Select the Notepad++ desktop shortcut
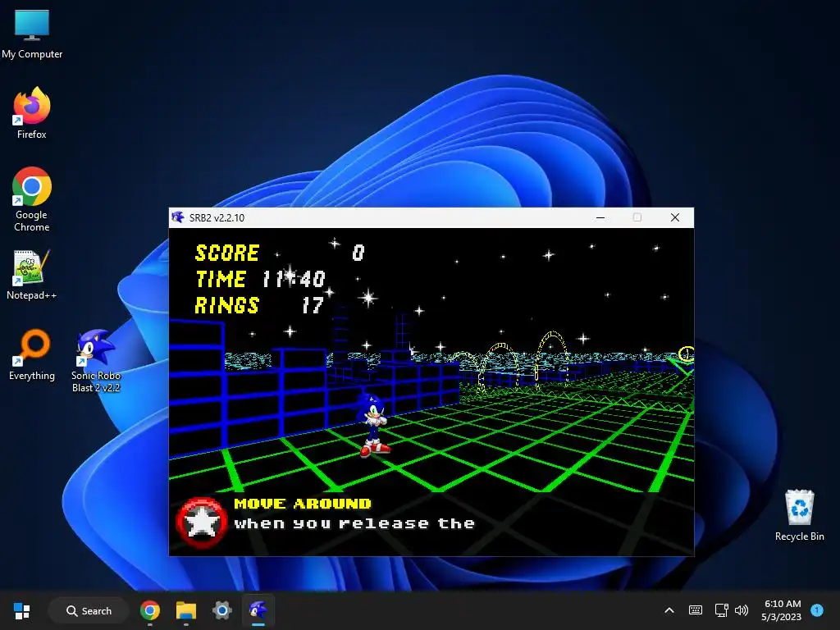 coord(32,274)
